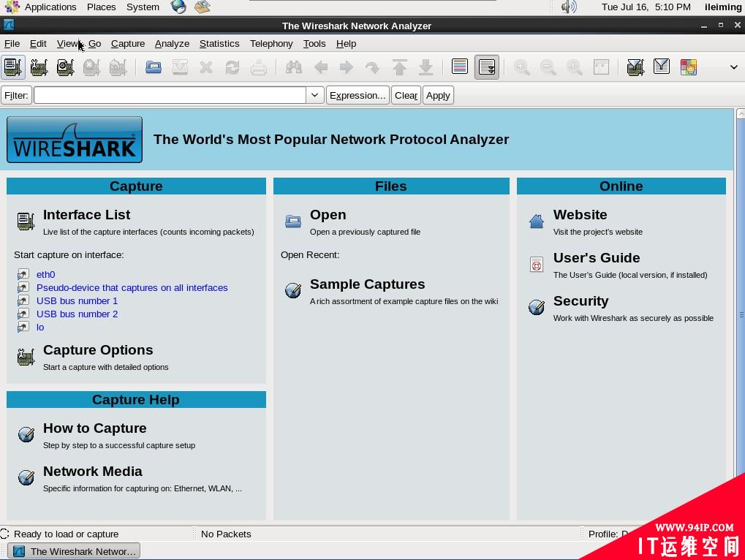
Task: Start capture on USB bus number 1
Action: 77,301
